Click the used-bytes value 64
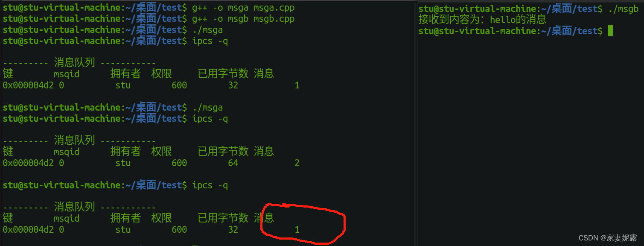 pyautogui.click(x=233, y=163)
